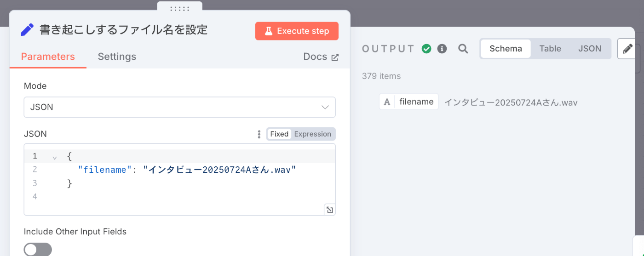Switch output view to JSON
This screenshot has width=644, height=256.
590,49
